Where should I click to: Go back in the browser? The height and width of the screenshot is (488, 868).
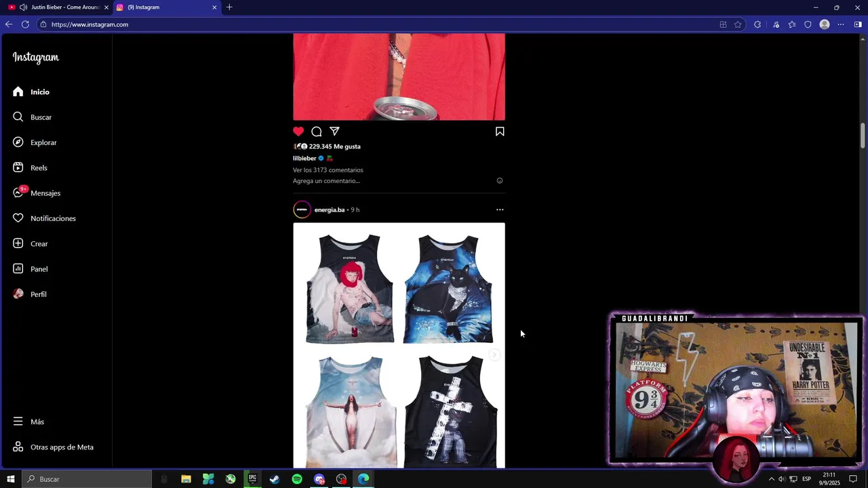[x=9, y=24]
